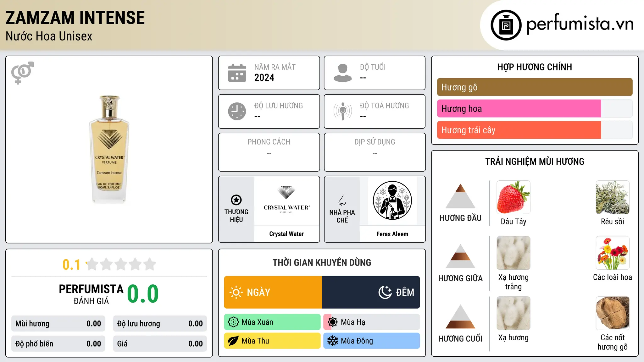This screenshot has width=644, height=362.
Task: Click the nose icon above Nhà pha chế
Action: click(342, 200)
